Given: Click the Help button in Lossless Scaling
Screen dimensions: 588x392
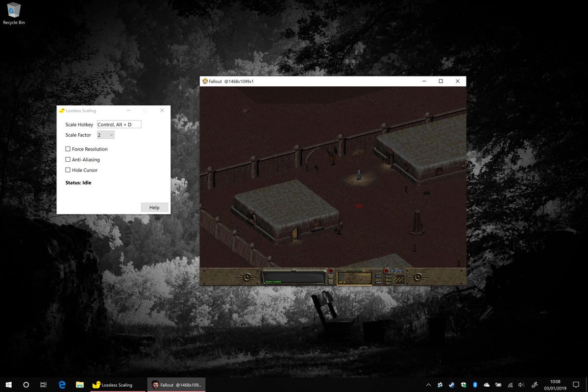Looking at the screenshot, I should click(x=154, y=207).
